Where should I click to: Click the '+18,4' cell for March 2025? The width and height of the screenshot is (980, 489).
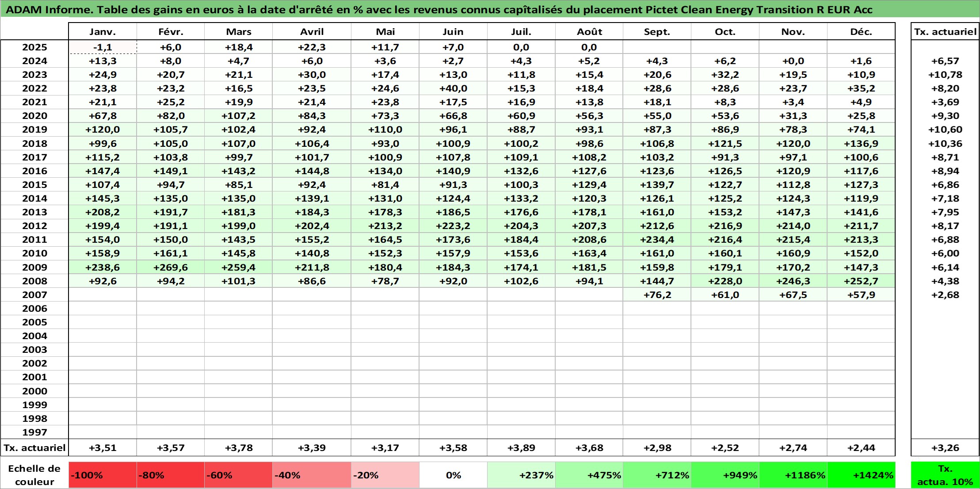pyautogui.click(x=238, y=47)
